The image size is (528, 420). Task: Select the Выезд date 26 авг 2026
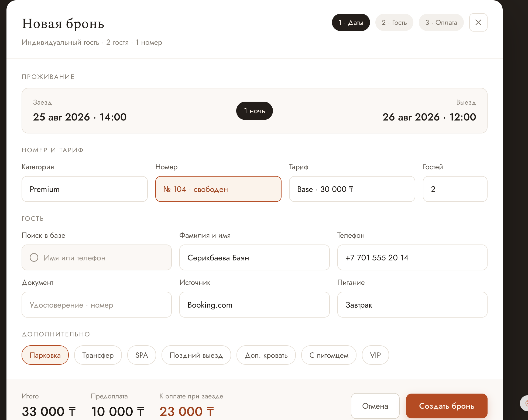429,117
